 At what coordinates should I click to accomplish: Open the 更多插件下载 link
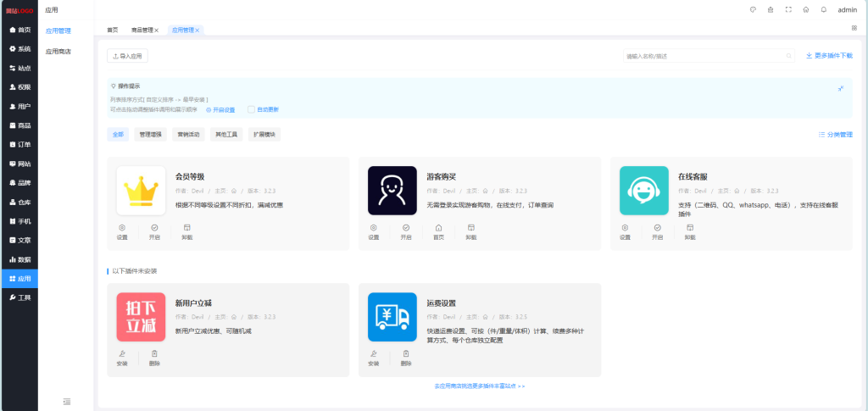(829, 56)
